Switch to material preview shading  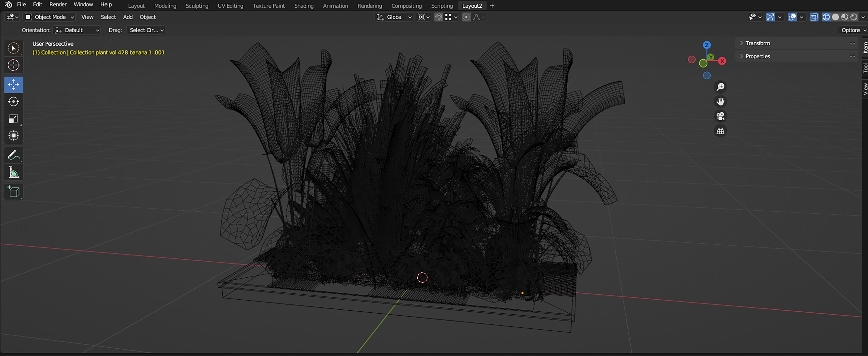pos(844,17)
